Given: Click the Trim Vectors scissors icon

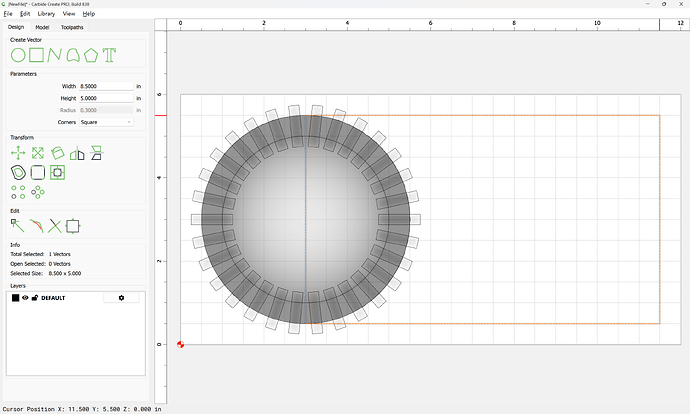Looking at the screenshot, I should pyautogui.click(x=55, y=226).
